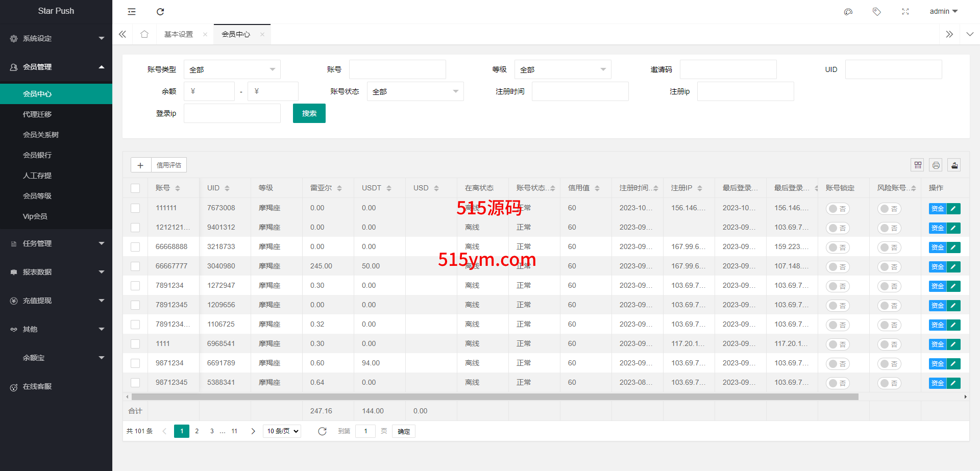Click the 信用评估 button

click(168, 165)
